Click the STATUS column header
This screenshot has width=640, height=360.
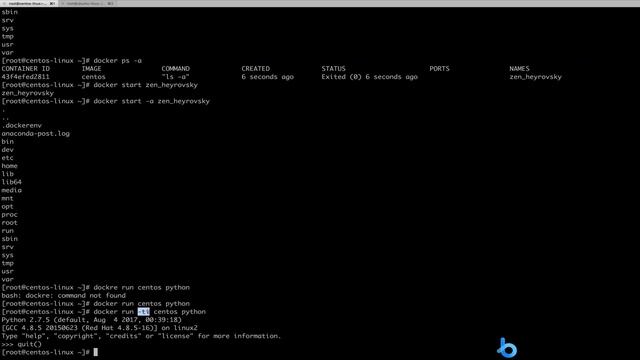pos(333,69)
